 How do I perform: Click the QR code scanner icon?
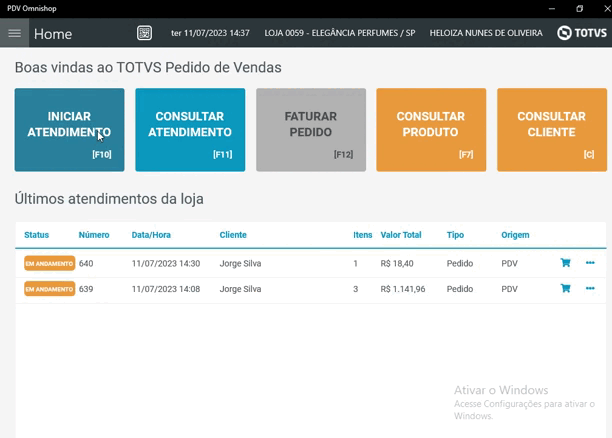pyautogui.click(x=144, y=33)
